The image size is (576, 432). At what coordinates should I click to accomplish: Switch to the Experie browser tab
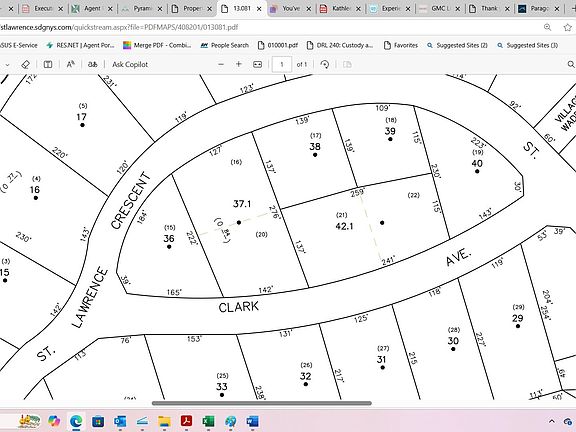point(390,8)
